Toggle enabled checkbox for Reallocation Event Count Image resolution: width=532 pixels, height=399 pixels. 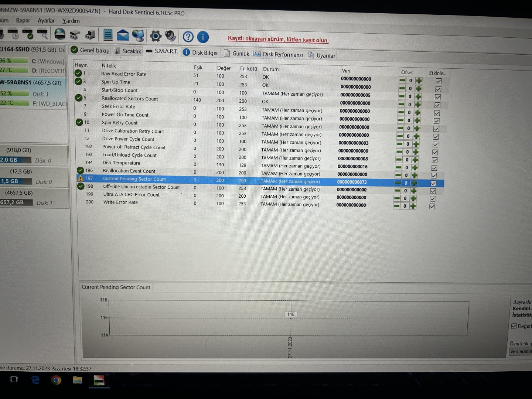[x=434, y=176]
